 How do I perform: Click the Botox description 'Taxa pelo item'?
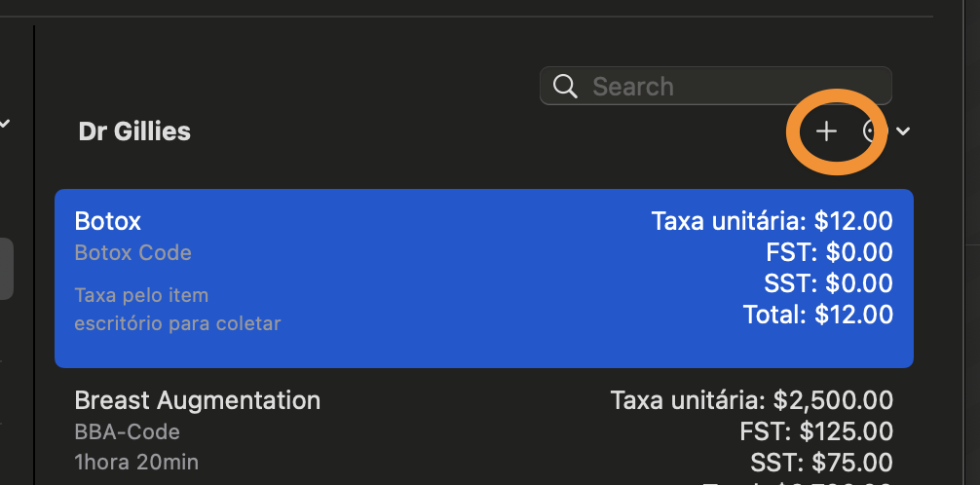[141, 295]
